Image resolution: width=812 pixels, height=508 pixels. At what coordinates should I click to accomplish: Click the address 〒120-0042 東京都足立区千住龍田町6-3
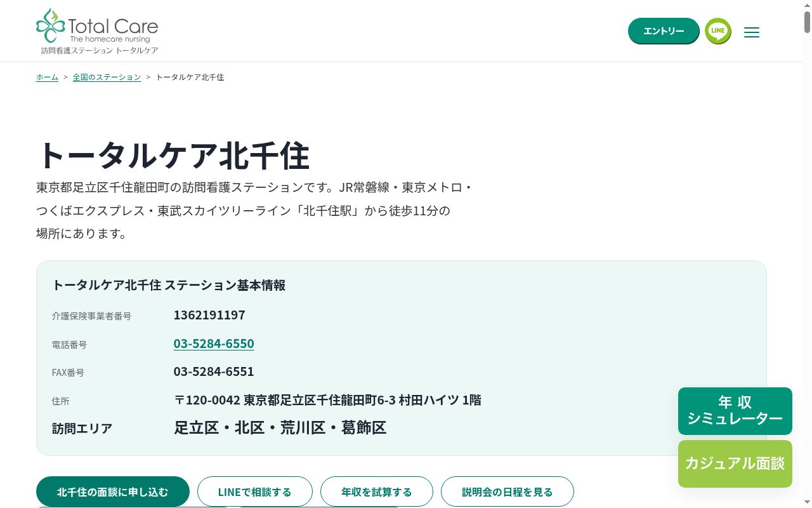(x=328, y=400)
